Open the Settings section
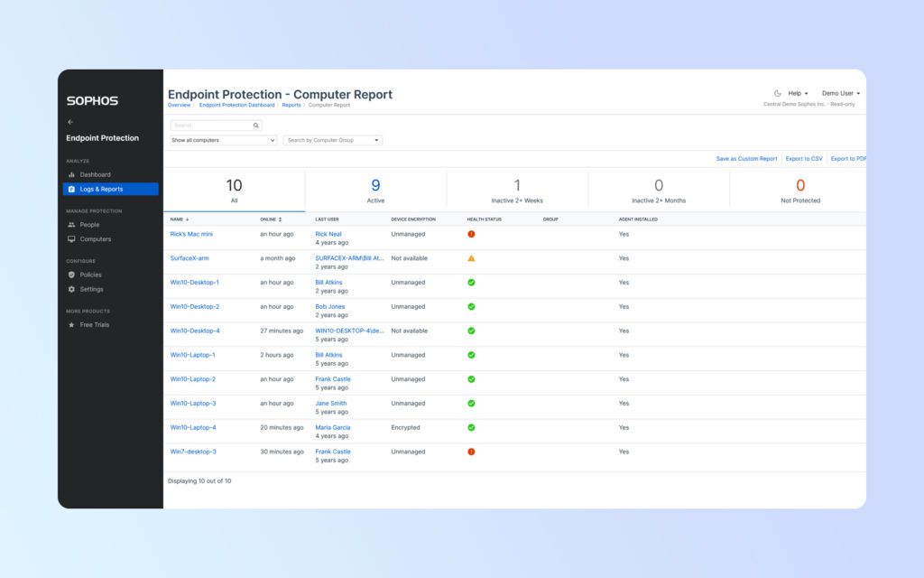The height and width of the screenshot is (578, 924). click(90, 289)
